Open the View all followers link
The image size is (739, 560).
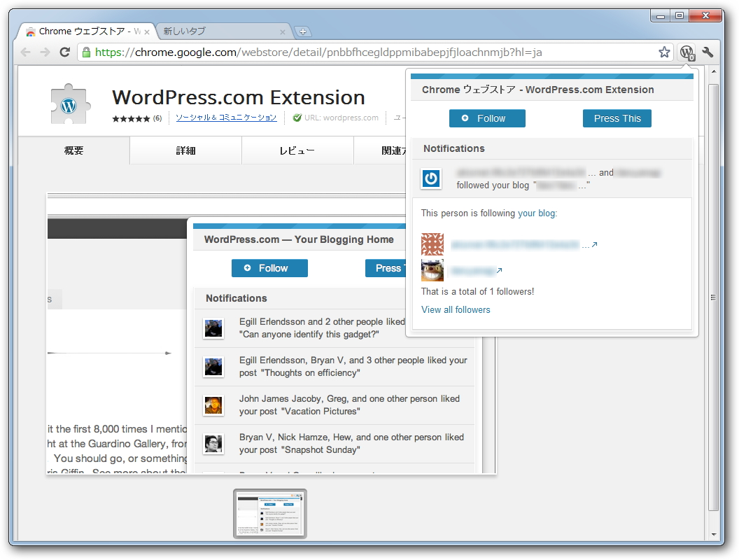click(456, 309)
